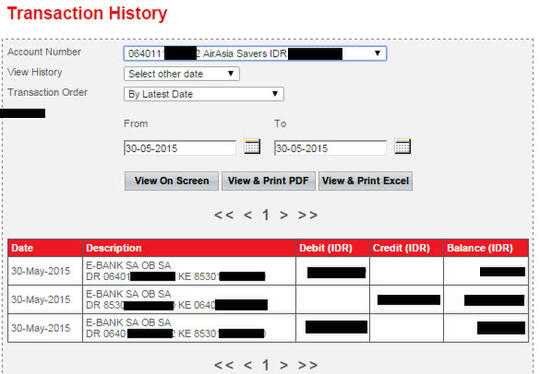Go to last page in top pagination
540x374 pixels.
[x=308, y=215]
